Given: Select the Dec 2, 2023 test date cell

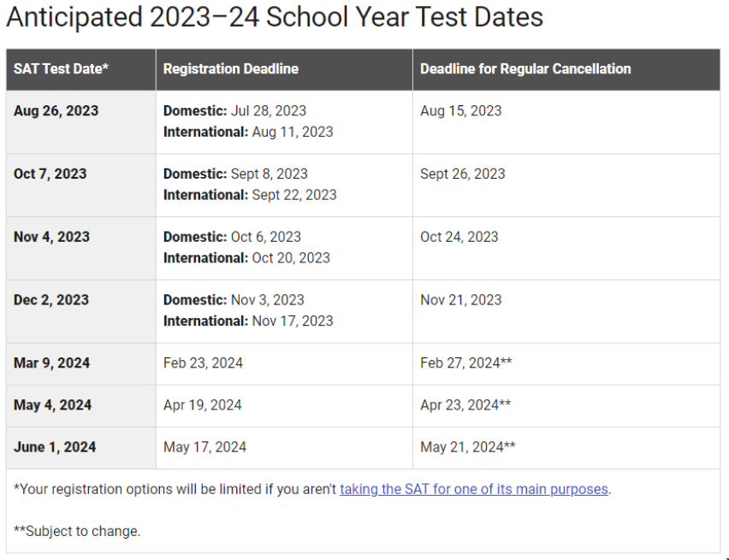Looking at the screenshot, I should click(x=81, y=311).
